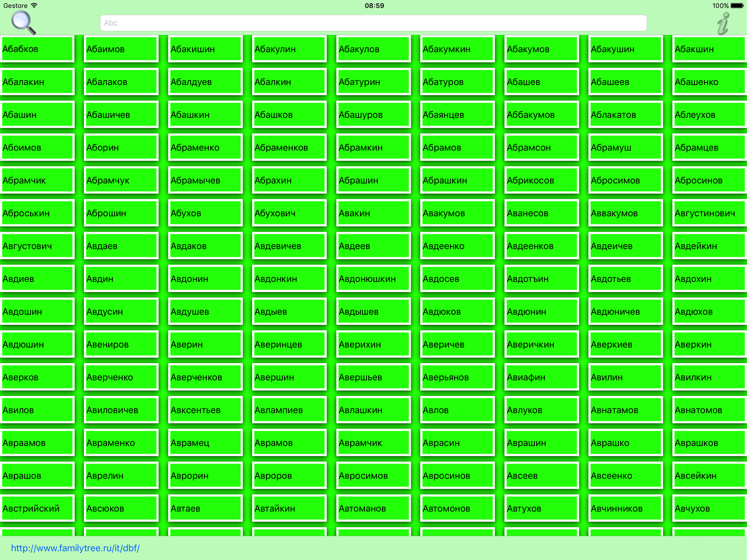Choose the surname Авросимов
Screen dimensions: 747x560
pyautogui.click(x=373, y=475)
